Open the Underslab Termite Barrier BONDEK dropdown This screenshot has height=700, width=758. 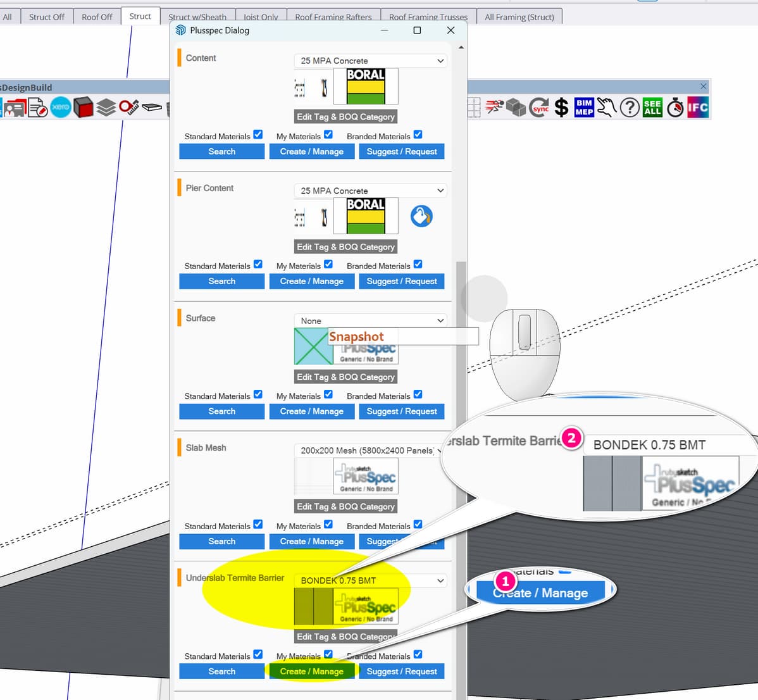coord(370,580)
